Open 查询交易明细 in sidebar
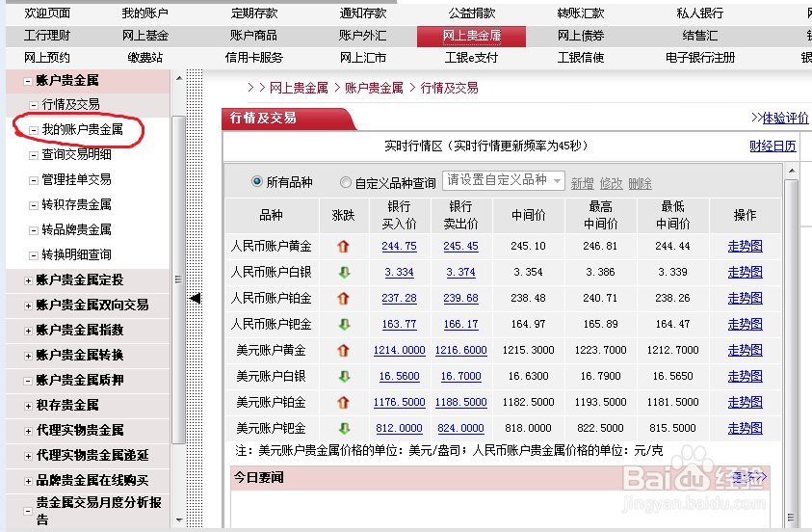Screen dimensions: 812x532 click(x=76, y=154)
